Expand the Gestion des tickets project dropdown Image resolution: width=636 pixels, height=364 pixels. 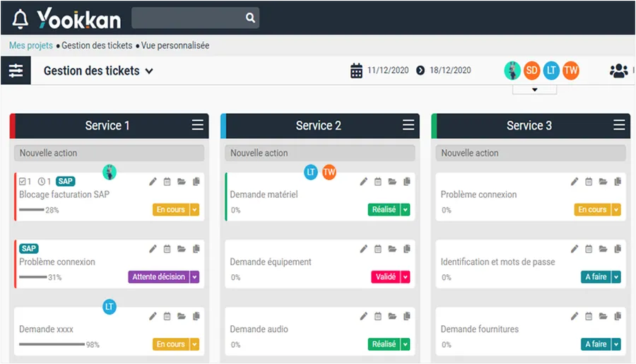149,71
